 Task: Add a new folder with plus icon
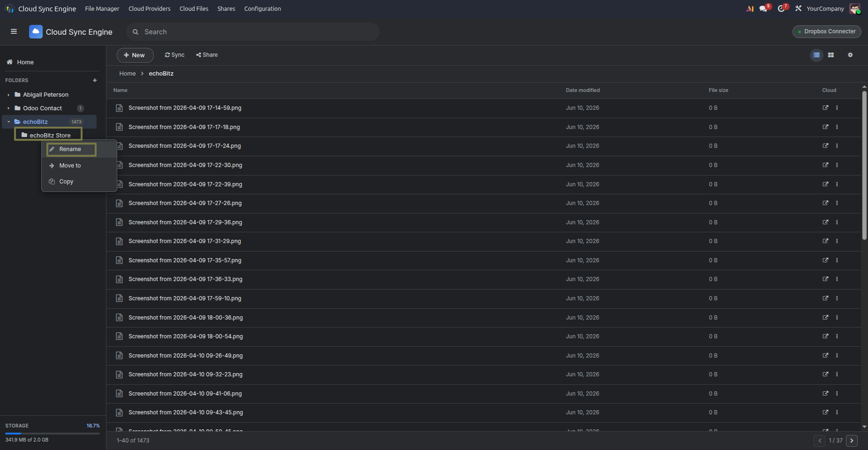pos(95,80)
